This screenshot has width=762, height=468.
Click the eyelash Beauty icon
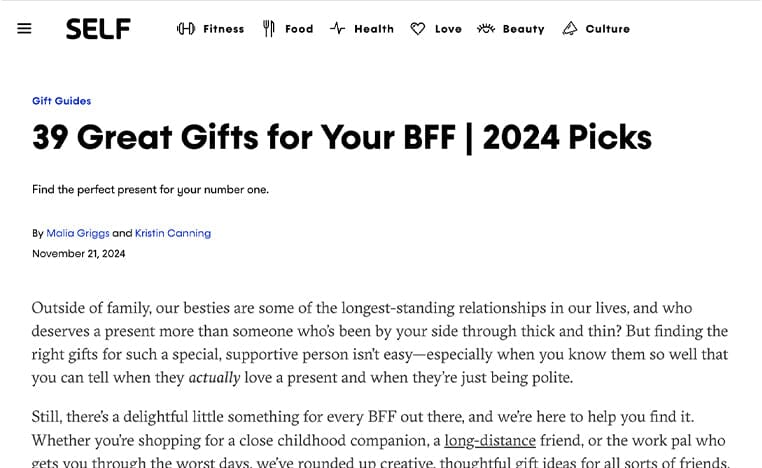point(485,29)
